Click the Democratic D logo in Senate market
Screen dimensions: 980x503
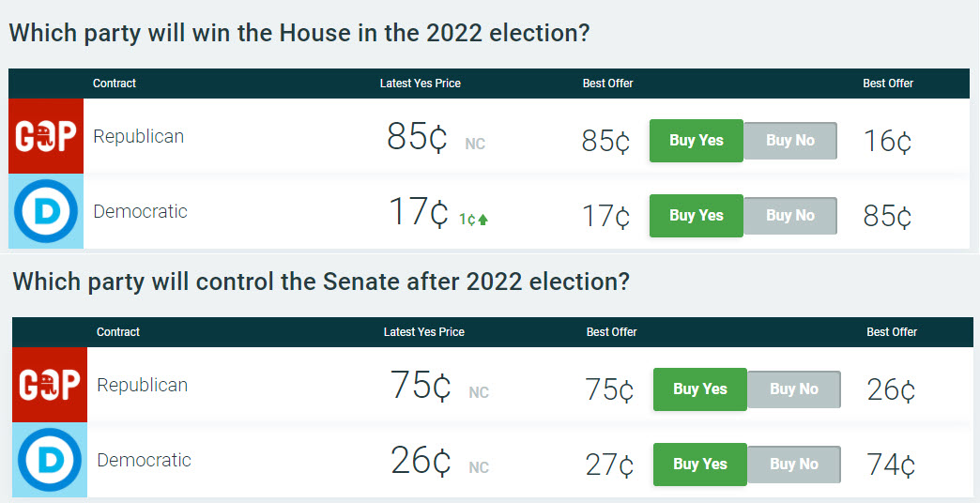pyautogui.click(x=50, y=460)
